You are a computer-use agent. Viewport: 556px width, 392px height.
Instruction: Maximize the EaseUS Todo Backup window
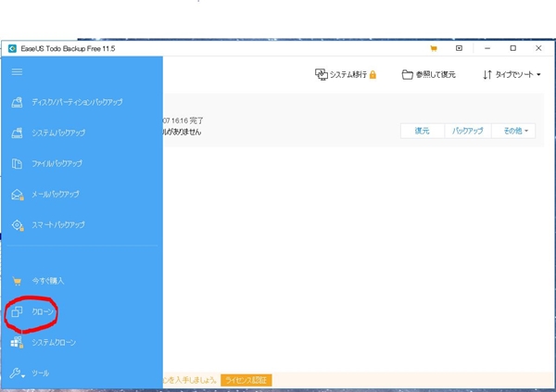[513, 48]
